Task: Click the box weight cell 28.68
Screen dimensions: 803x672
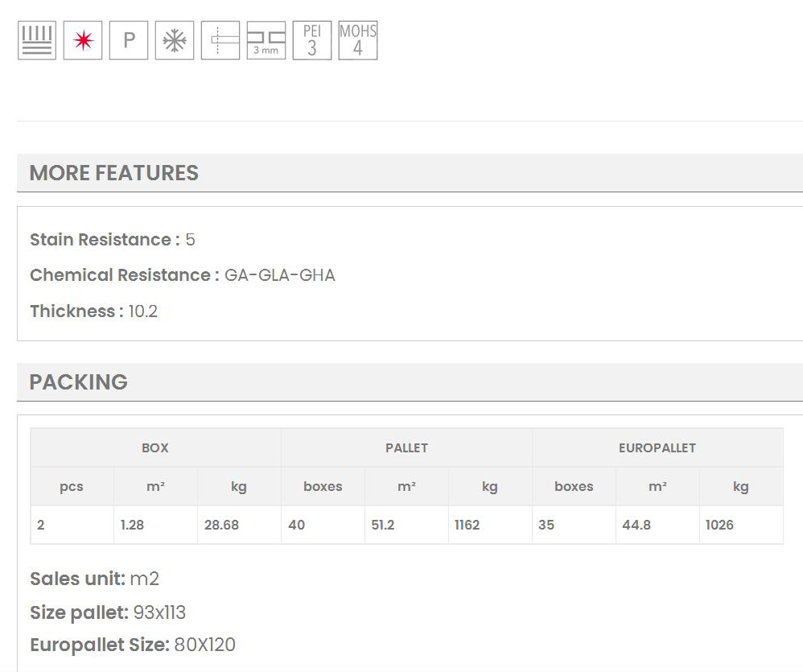Action: click(x=221, y=525)
